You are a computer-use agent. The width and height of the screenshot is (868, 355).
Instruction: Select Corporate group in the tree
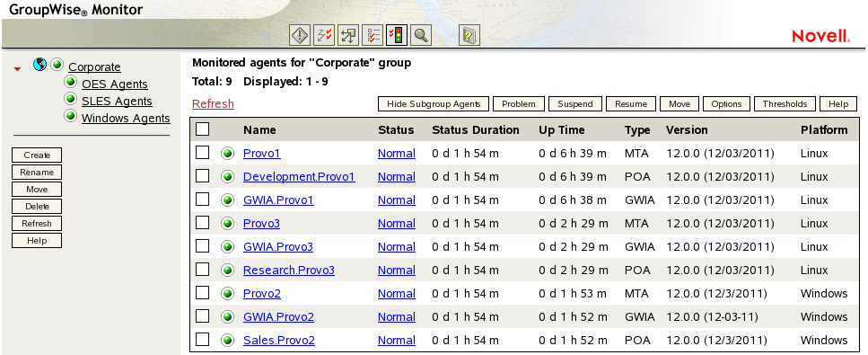94,67
